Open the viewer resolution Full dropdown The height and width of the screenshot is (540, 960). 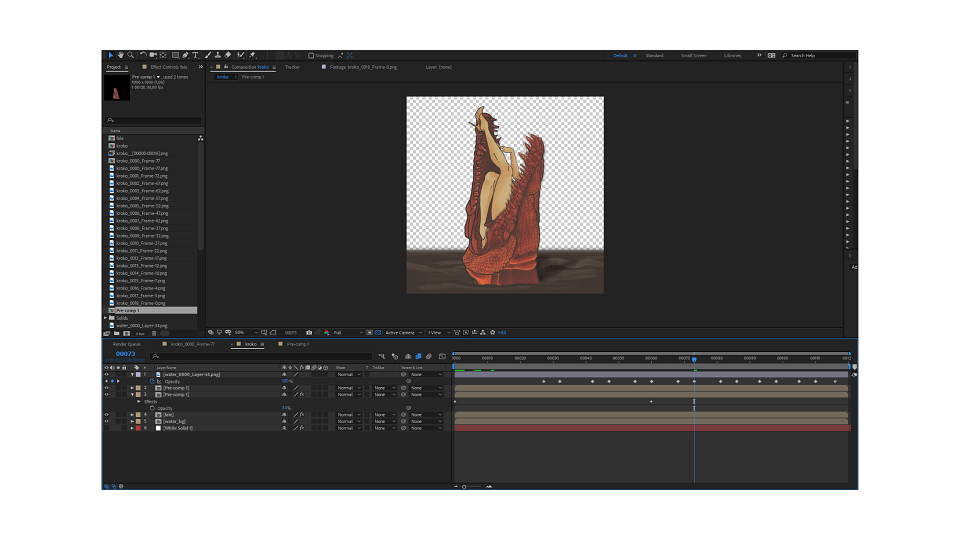click(x=348, y=332)
